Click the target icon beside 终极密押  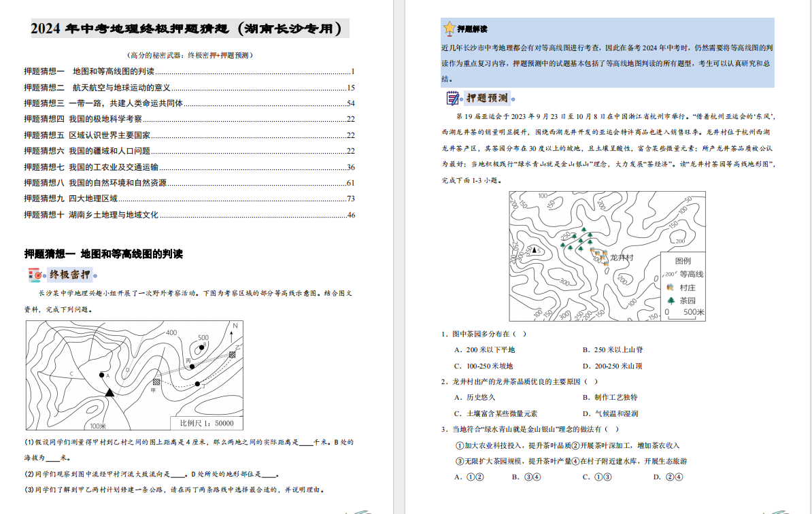pos(35,275)
